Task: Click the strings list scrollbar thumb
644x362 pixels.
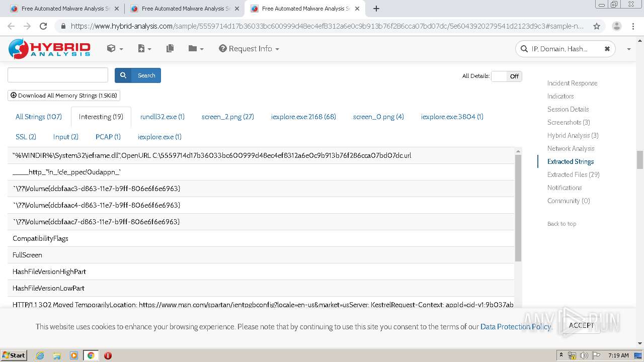Action: 518,208
